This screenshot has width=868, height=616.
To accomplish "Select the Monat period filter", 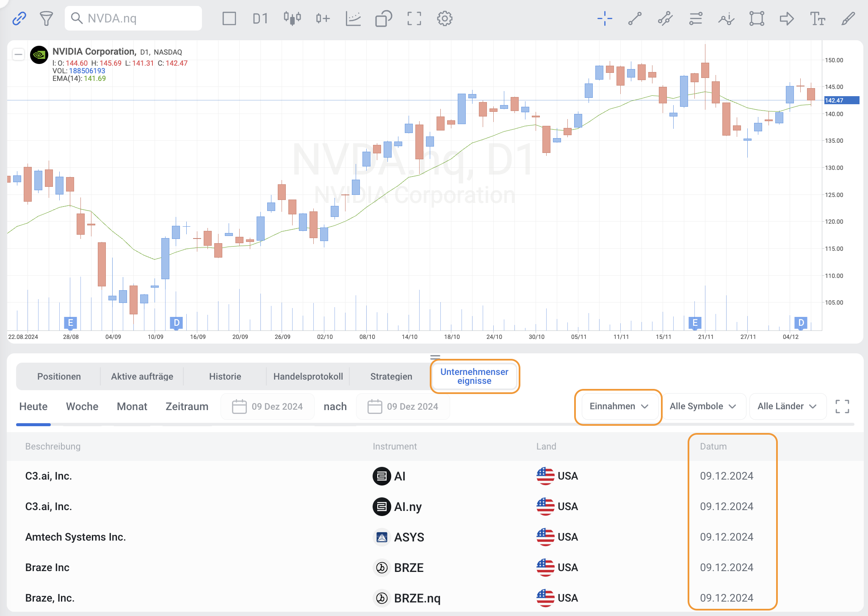I will click(x=132, y=406).
